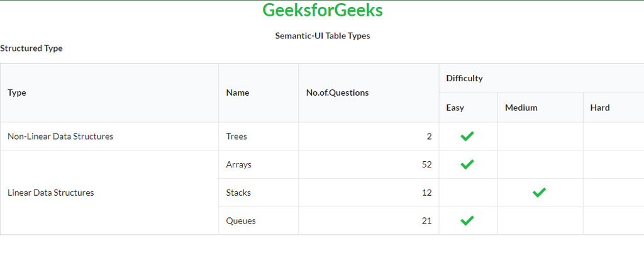644x255 pixels.
Task: Click the Type column header
Action: point(17,93)
